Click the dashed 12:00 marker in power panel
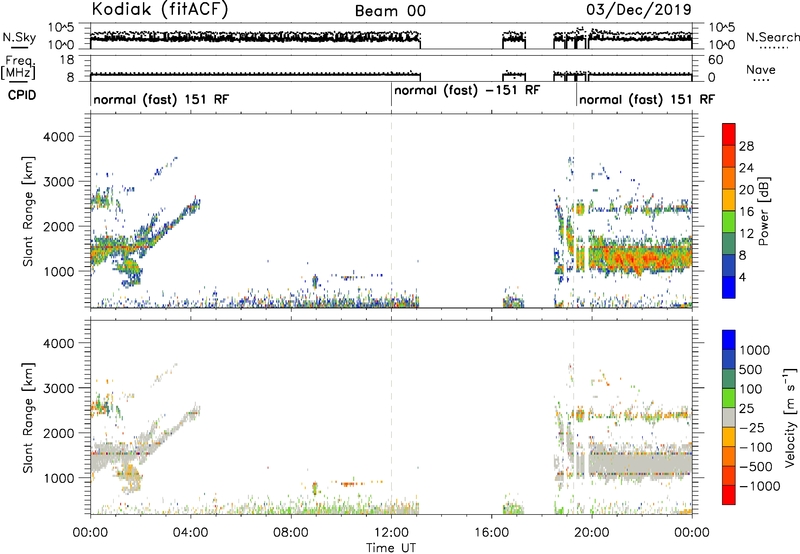 coord(391,210)
